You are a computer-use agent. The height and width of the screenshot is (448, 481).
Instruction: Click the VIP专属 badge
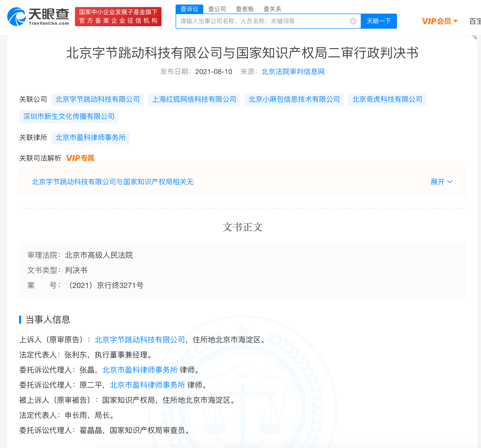80,158
